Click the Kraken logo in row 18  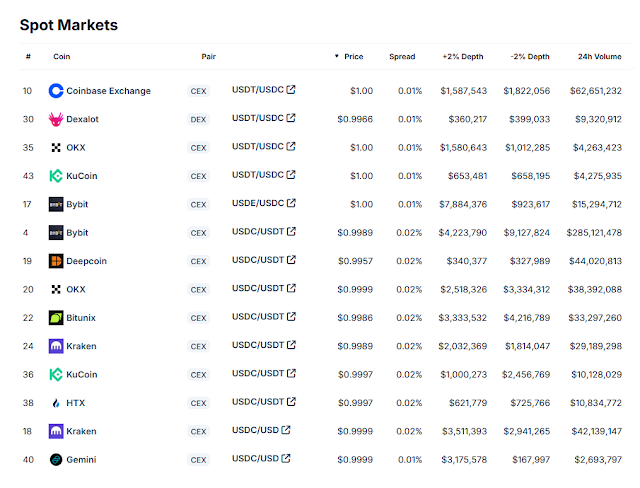[x=56, y=431]
